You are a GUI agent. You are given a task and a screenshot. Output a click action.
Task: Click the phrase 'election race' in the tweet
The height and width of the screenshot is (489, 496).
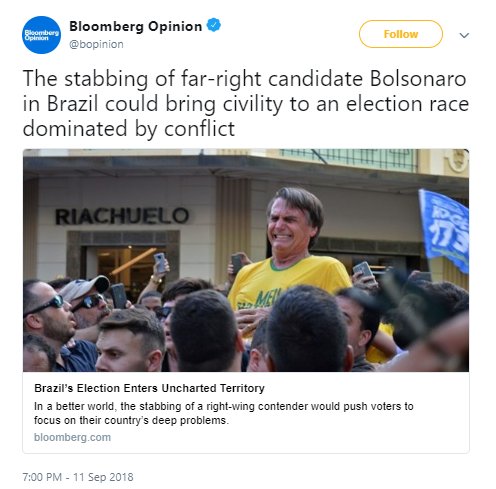coord(407,104)
